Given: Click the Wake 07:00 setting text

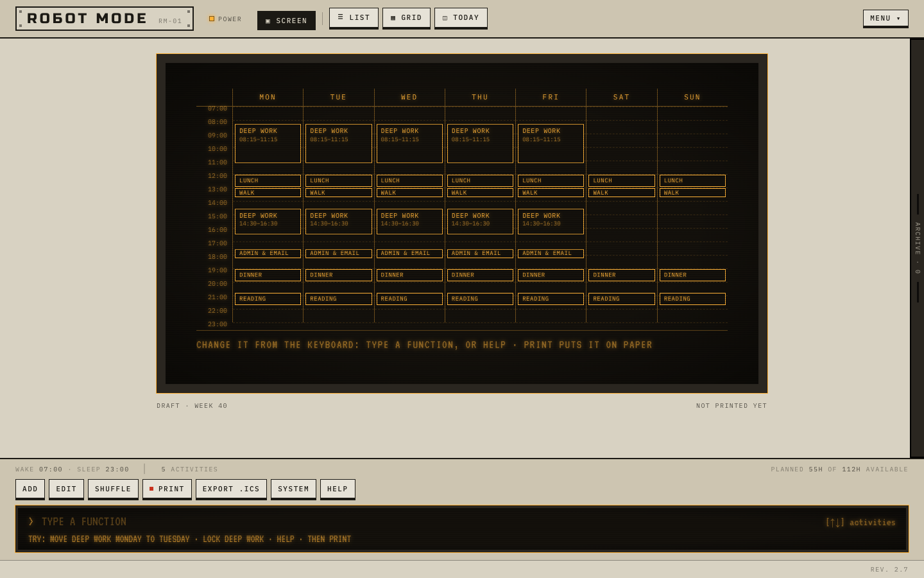Looking at the screenshot, I should (x=39, y=469).
